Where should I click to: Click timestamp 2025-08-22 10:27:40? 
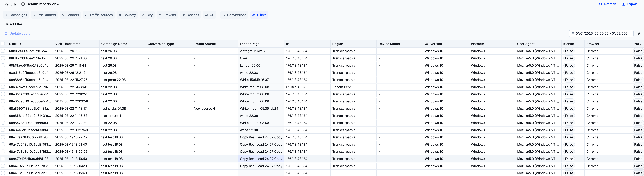click(x=71, y=130)
